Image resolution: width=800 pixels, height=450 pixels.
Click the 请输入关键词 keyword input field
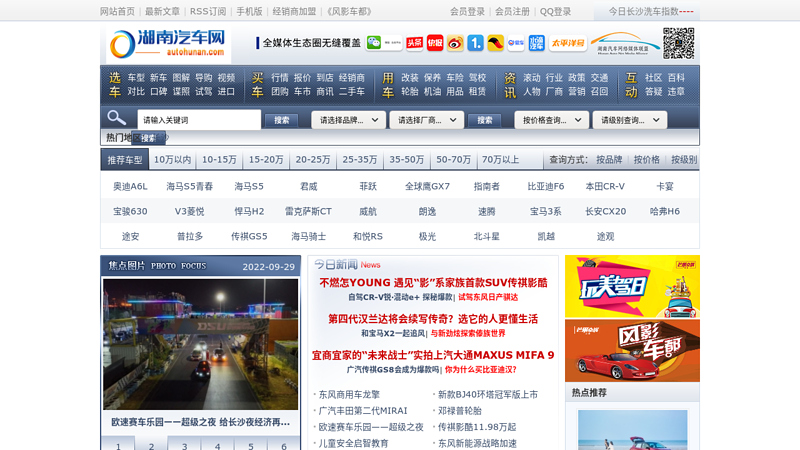pyautogui.click(x=199, y=120)
